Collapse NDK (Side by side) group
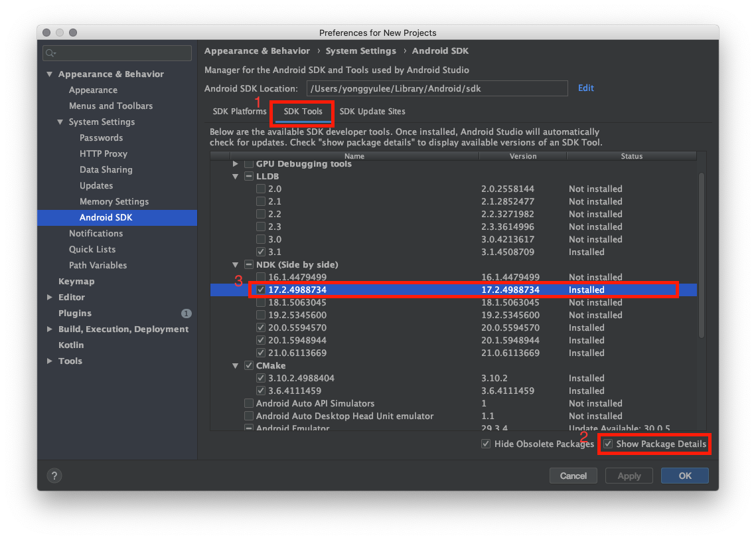The width and height of the screenshot is (756, 540). (235, 264)
